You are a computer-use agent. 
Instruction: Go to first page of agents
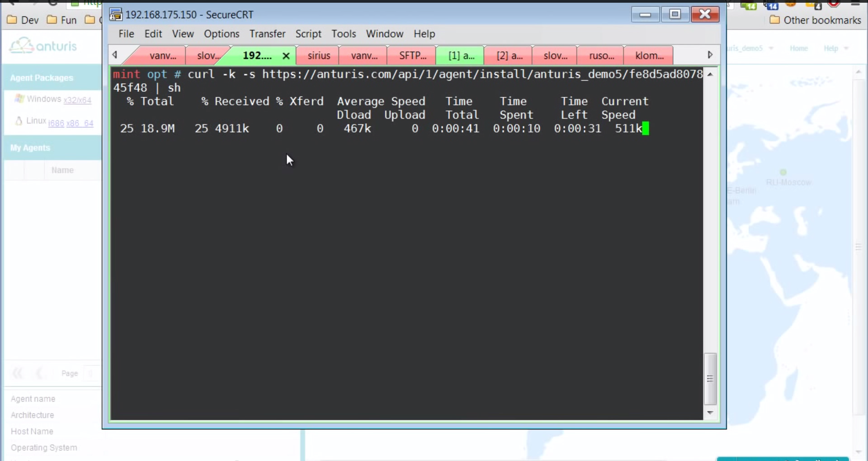coord(18,373)
